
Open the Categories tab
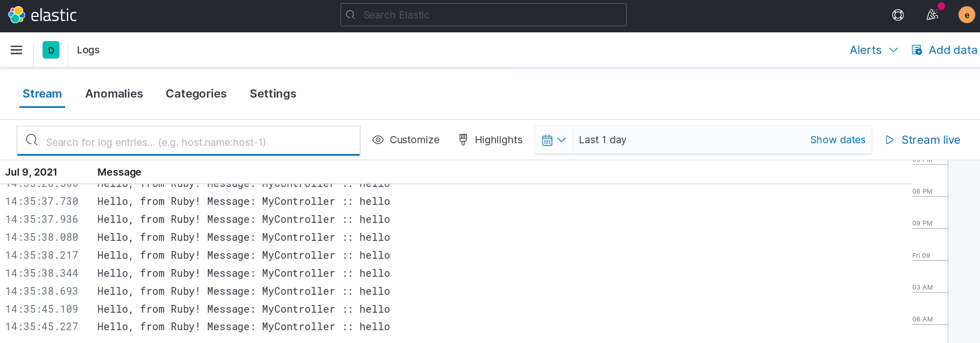click(196, 93)
